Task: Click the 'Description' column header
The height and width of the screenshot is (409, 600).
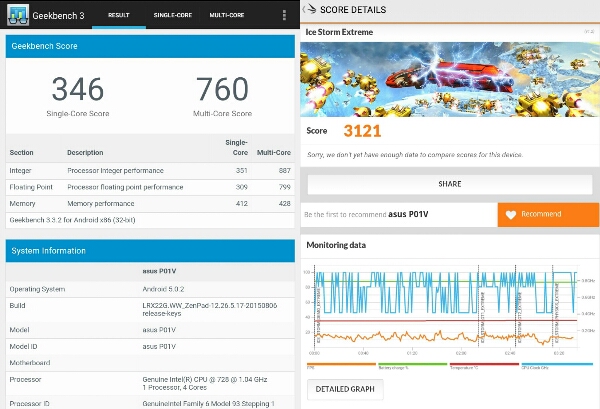Action: point(85,153)
